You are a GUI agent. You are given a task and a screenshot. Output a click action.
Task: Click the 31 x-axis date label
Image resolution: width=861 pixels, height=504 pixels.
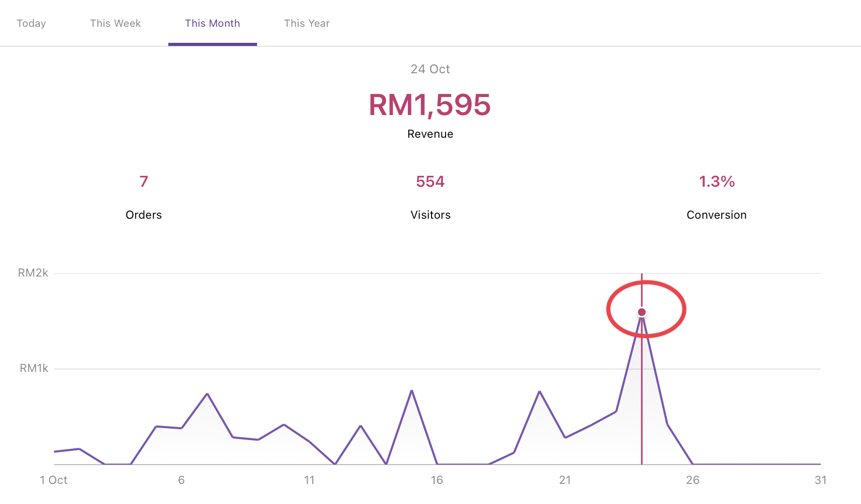click(820, 480)
